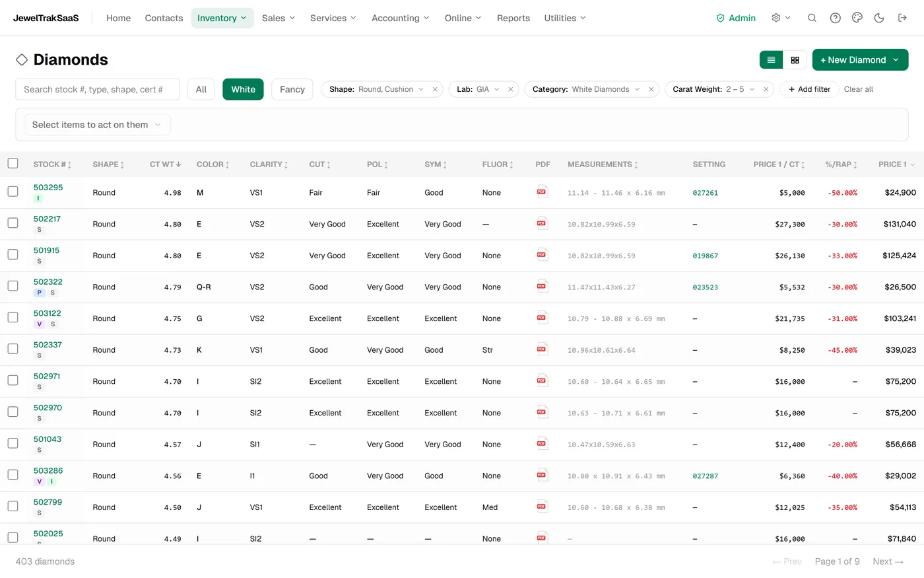924x578 pixels.
Task: Expand the Inventory menu
Action: coord(222,18)
